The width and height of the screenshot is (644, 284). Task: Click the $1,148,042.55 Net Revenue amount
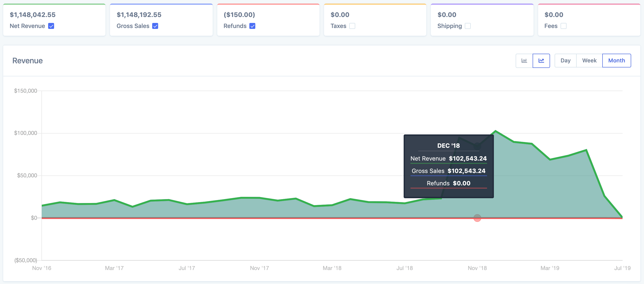click(x=33, y=15)
